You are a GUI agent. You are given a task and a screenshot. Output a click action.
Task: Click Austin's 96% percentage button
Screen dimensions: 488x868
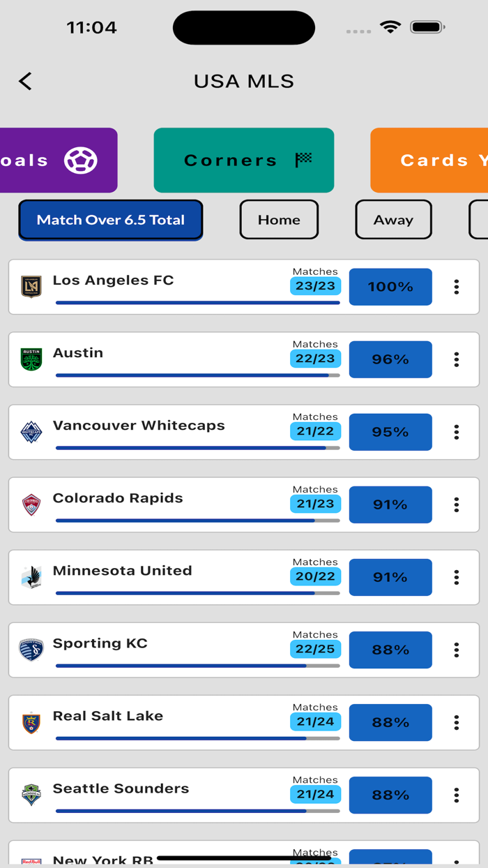pyautogui.click(x=390, y=359)
